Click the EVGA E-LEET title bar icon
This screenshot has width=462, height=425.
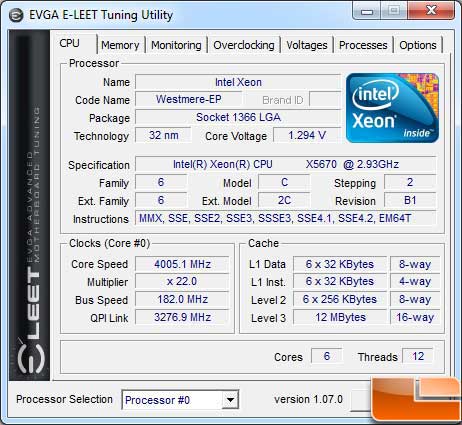pos(16,15)
